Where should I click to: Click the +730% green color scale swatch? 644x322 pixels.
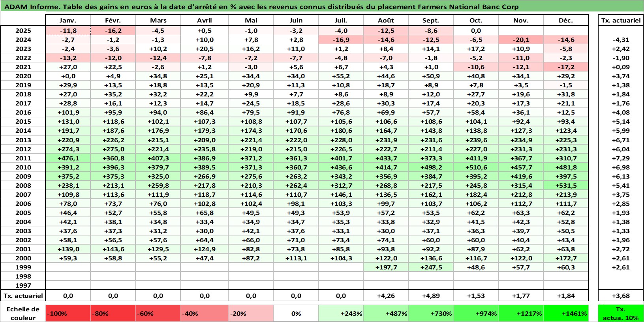coord(431,313)
